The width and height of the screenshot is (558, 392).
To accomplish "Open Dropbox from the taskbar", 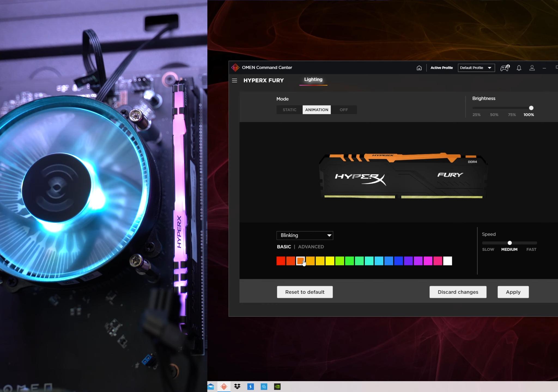I will pyautogui.click(x=237, y=387).
